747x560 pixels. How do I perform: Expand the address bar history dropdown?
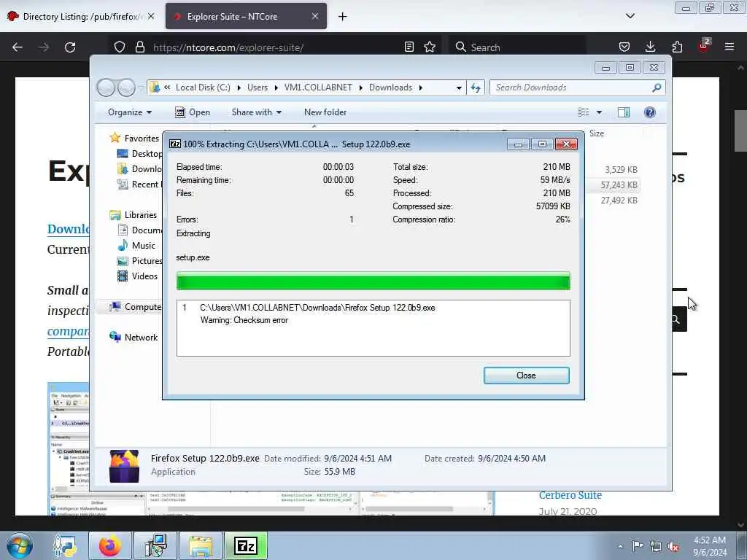click(x=459, y=87)
